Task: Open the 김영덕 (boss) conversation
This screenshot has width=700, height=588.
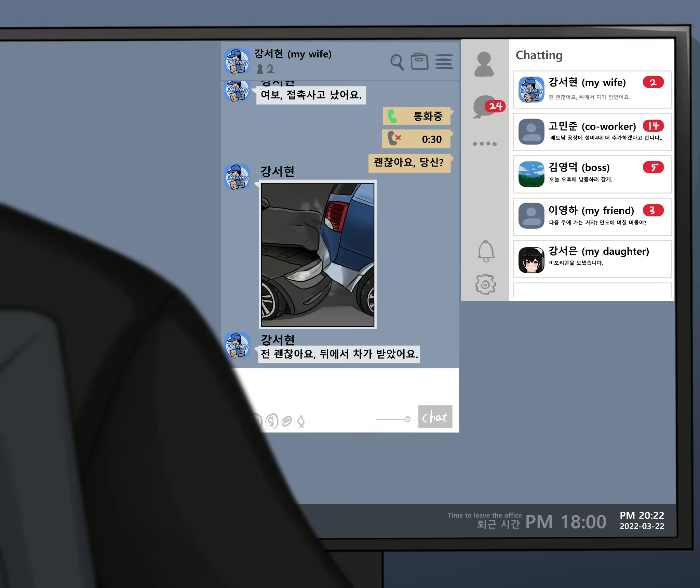Action: coord(592,174)
